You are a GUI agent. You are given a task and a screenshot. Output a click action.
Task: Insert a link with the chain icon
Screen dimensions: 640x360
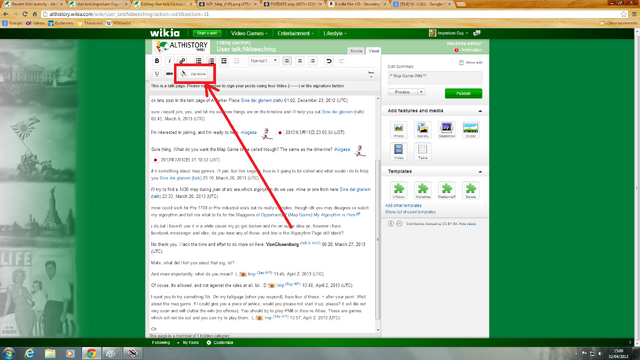(182, 61)
